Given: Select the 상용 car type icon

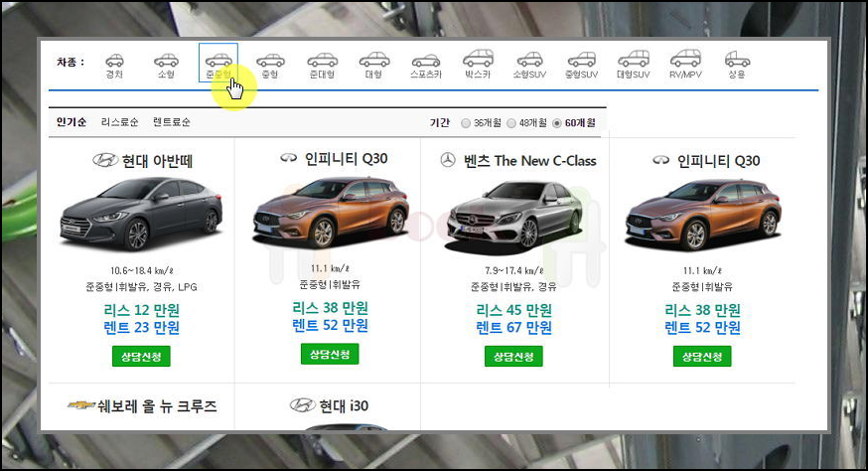Looking at the screenshot, I should pos(737,60).
